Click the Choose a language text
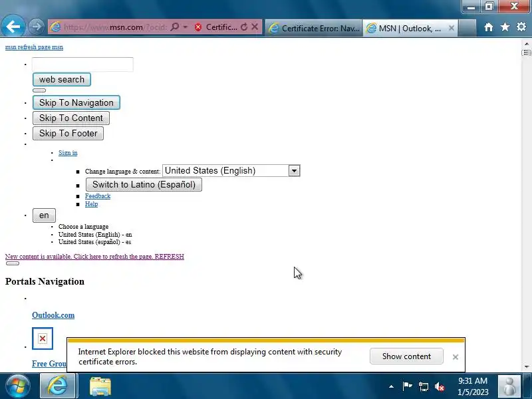 pyautogui.click(x=84, y=227)
